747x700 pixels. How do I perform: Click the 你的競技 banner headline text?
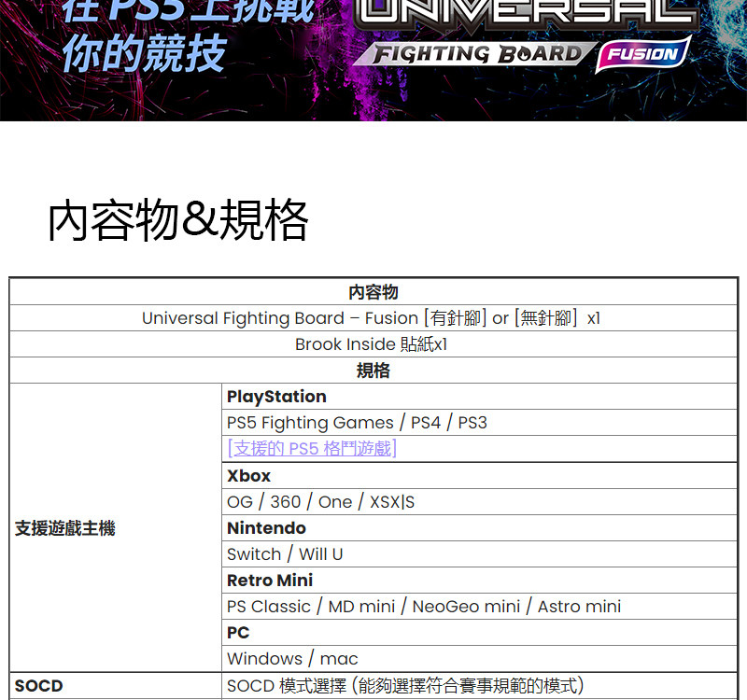point(145,53)
